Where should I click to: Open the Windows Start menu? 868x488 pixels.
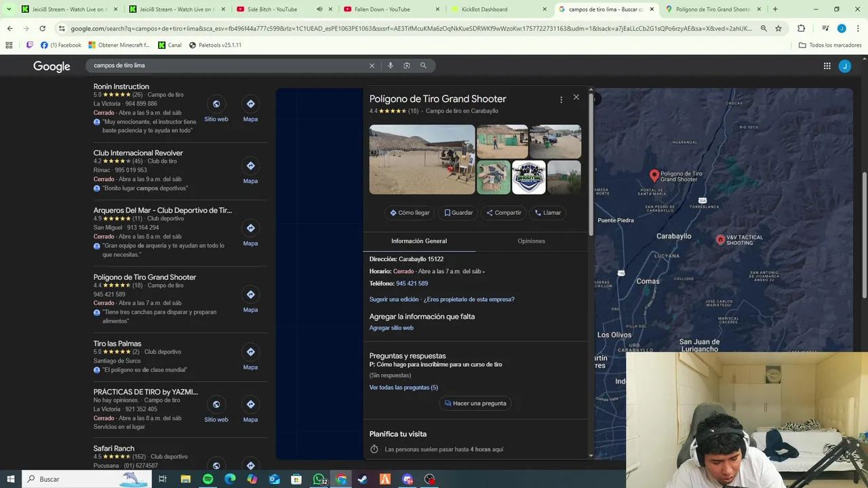pyautogui.click(x=10, y=479)
